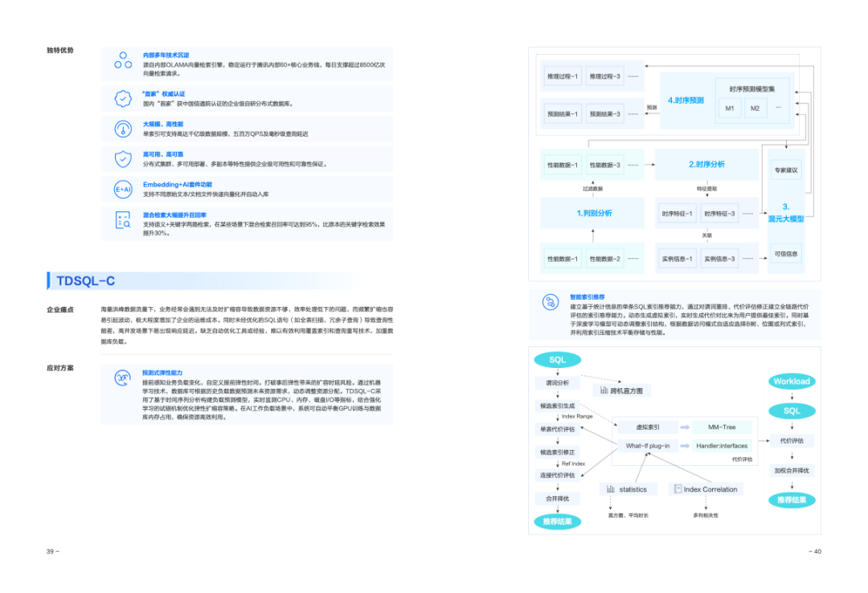Click the gauge icon beside 大规模、高性能
868x593 pixels.
123,129
